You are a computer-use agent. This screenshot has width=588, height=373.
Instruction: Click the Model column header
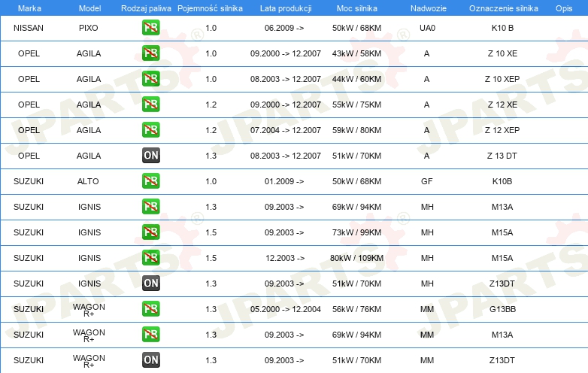pyautogui.click(x=89, y=8)
